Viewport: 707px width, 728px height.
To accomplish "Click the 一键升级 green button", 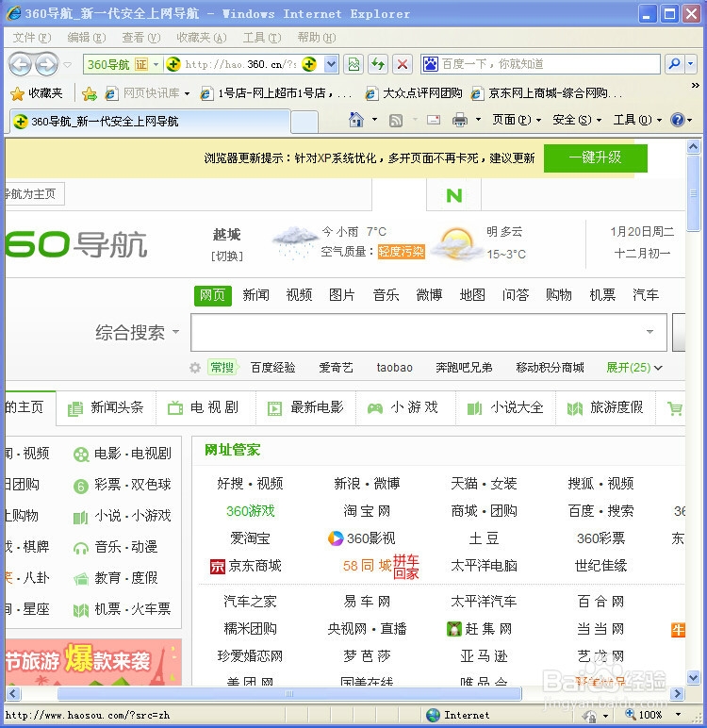I will point(596,157).
